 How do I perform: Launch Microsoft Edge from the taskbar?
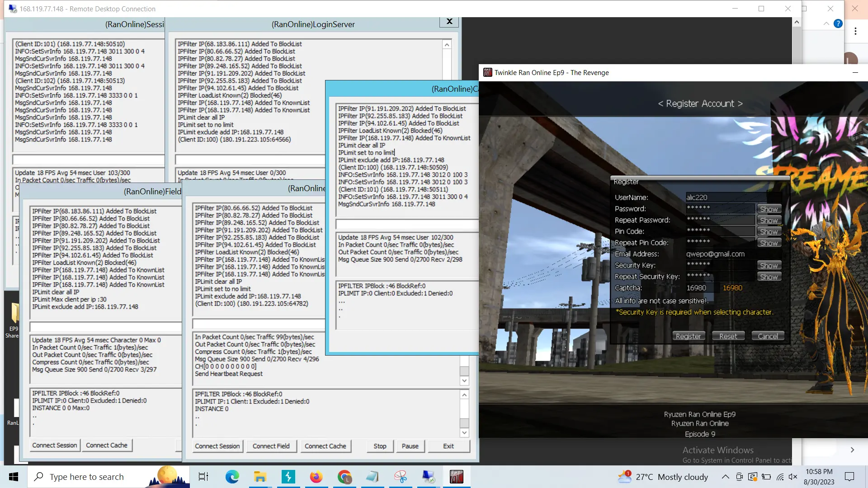232,477
